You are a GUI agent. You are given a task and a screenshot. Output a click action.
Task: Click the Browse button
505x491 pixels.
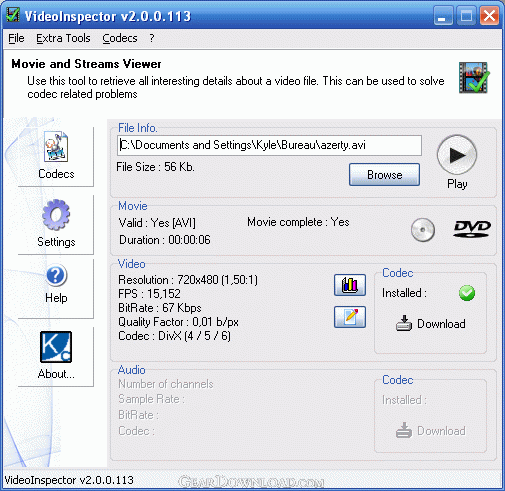[x=384, y=174]
